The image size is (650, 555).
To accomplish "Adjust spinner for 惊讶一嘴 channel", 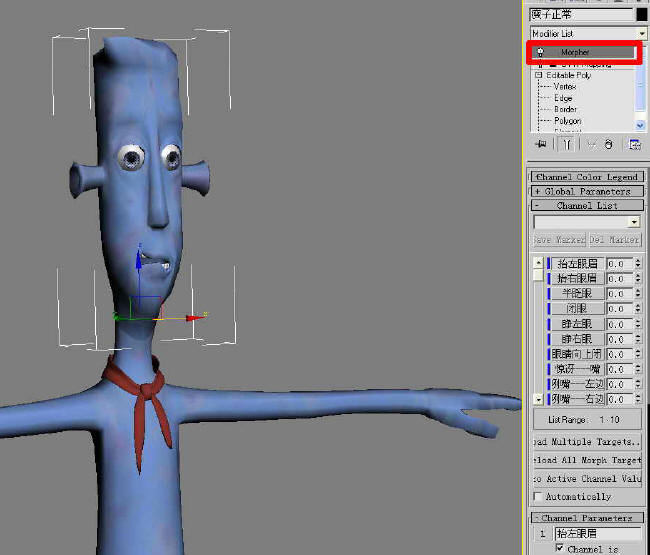I will [638, 369].
